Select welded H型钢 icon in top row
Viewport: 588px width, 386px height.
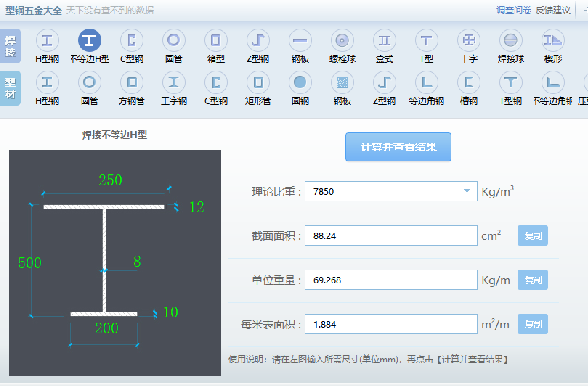click(x=47, y=40)
